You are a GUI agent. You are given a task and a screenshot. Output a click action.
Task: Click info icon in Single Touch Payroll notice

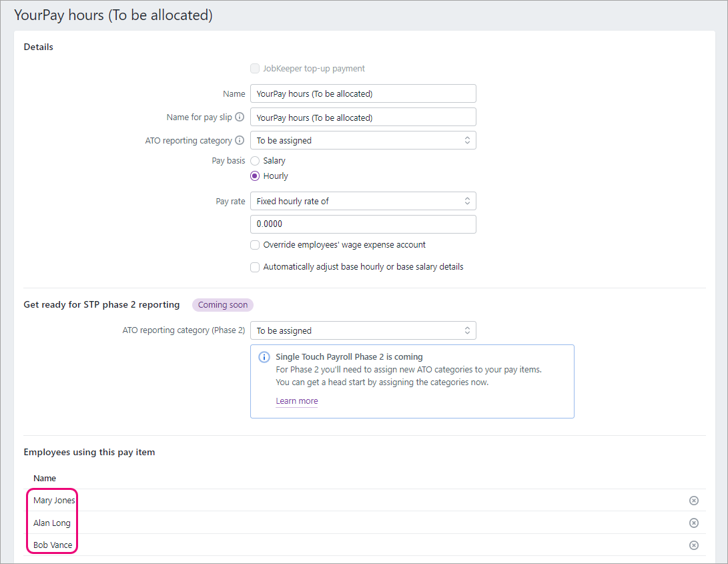264,357
